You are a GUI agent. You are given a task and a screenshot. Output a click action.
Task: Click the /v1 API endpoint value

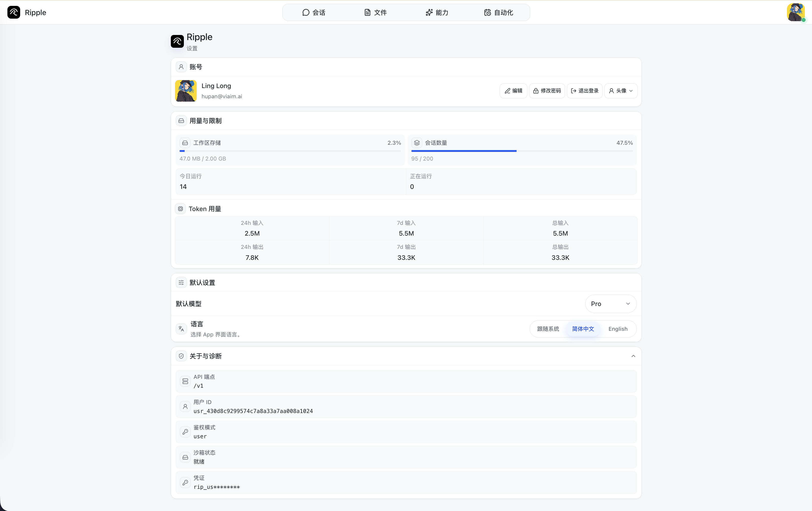198,386
